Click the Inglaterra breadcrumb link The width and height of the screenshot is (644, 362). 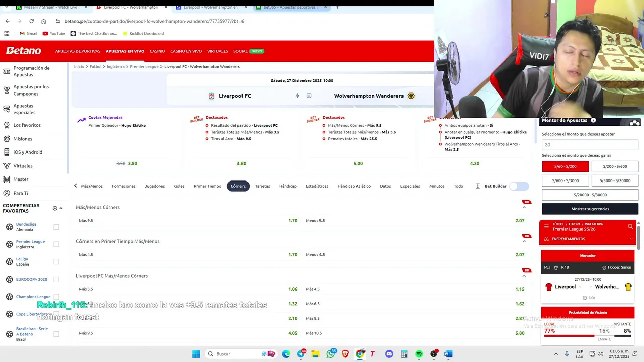tap(116, 66)
